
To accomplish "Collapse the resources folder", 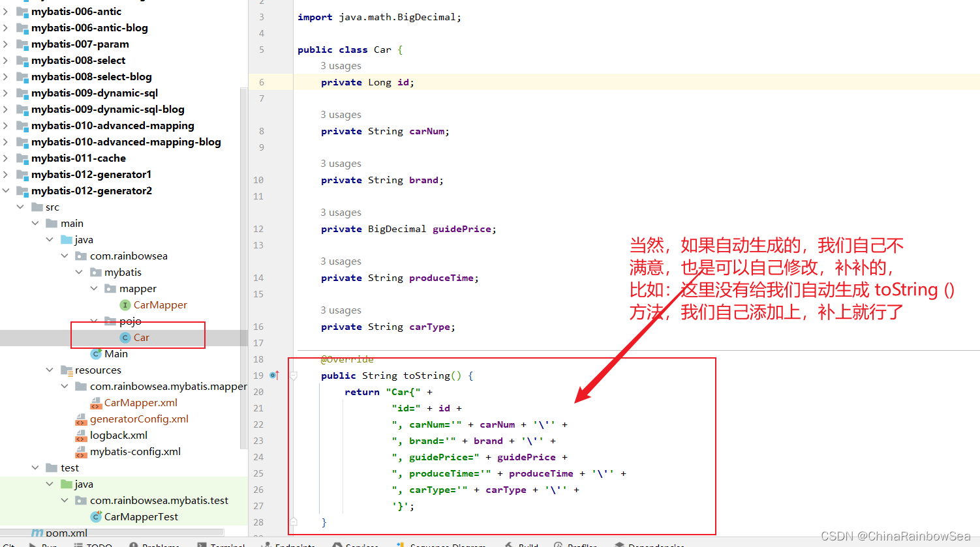I will click(50, 370).
